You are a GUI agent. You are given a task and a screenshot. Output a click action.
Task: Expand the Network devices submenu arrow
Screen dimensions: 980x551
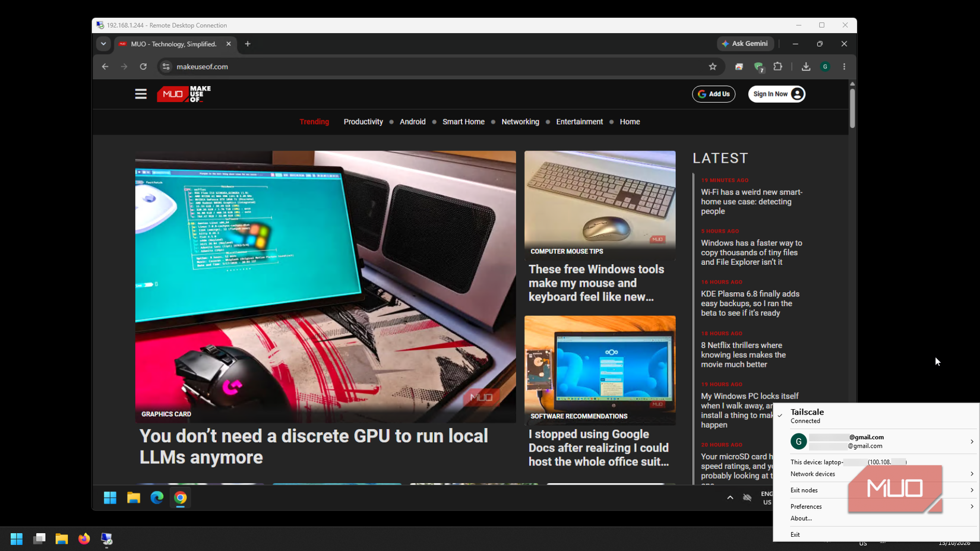point(972,474)
